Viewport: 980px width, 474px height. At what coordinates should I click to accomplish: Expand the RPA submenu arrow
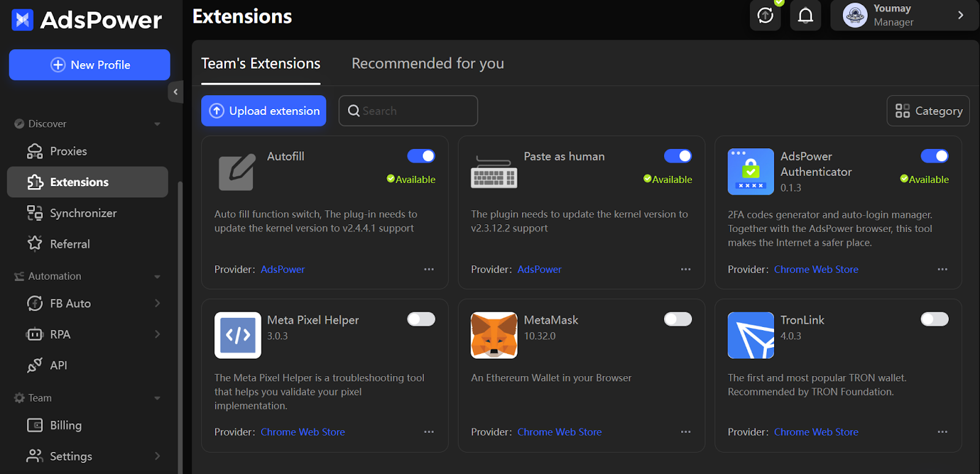click(x=157, y=334)
